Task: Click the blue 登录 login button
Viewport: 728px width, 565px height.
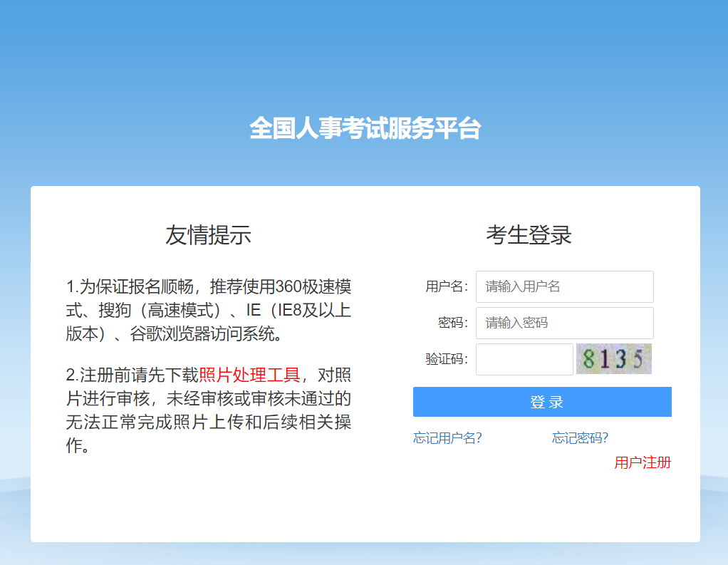Action: pyautogui.click(x=542, y=402)
